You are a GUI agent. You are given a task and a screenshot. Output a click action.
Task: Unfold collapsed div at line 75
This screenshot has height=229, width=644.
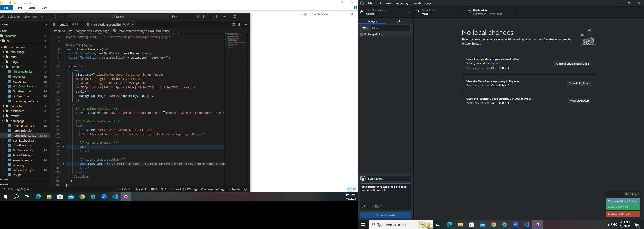[x=63, y=164]
